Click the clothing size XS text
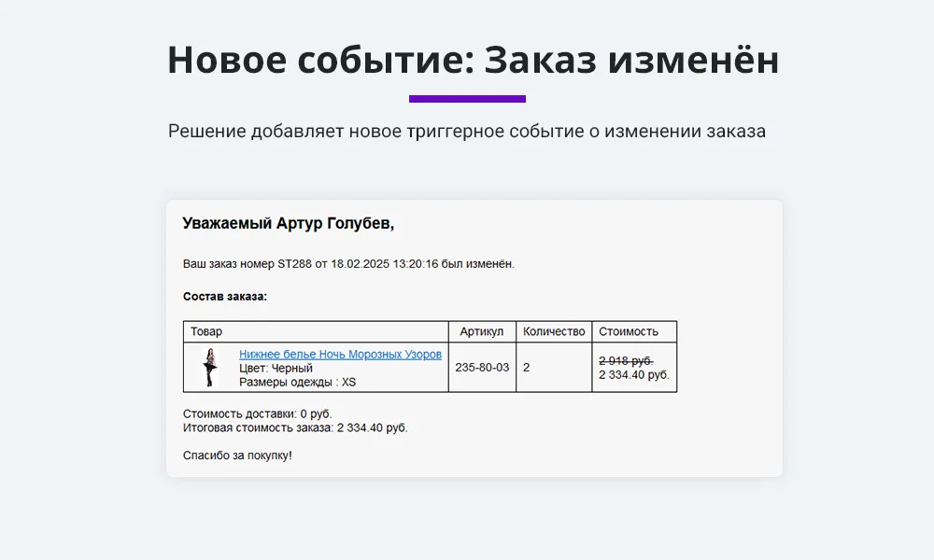The width and height of the screenshot is (934, 560). click(x=349, y=381)
